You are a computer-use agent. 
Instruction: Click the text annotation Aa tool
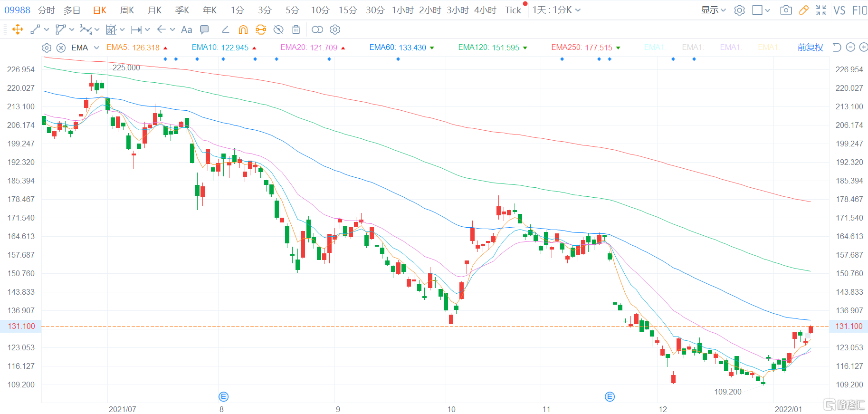[x=187, y=29]
